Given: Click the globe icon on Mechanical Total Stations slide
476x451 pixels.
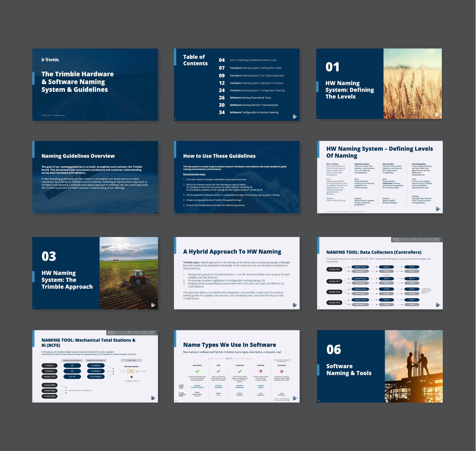Looking at the screenshot, I should [x=153, y=398].
